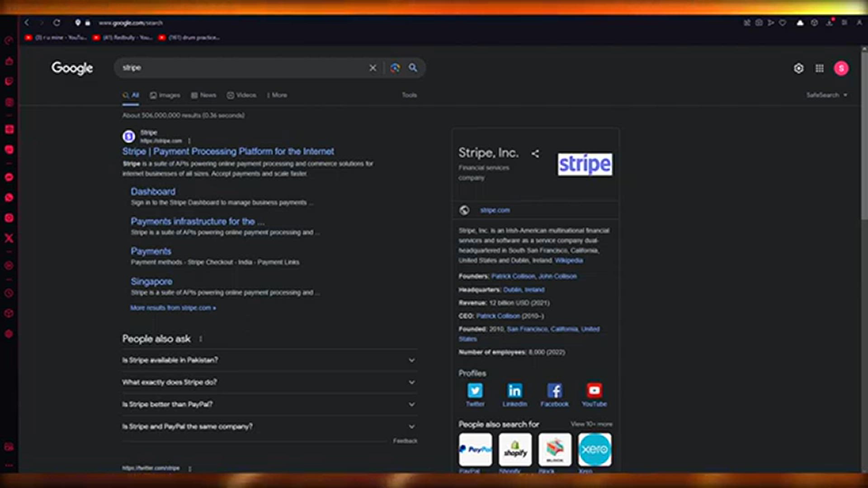Open the pink Google account avatar
868x488 pixels.
(x=841, y=68)
